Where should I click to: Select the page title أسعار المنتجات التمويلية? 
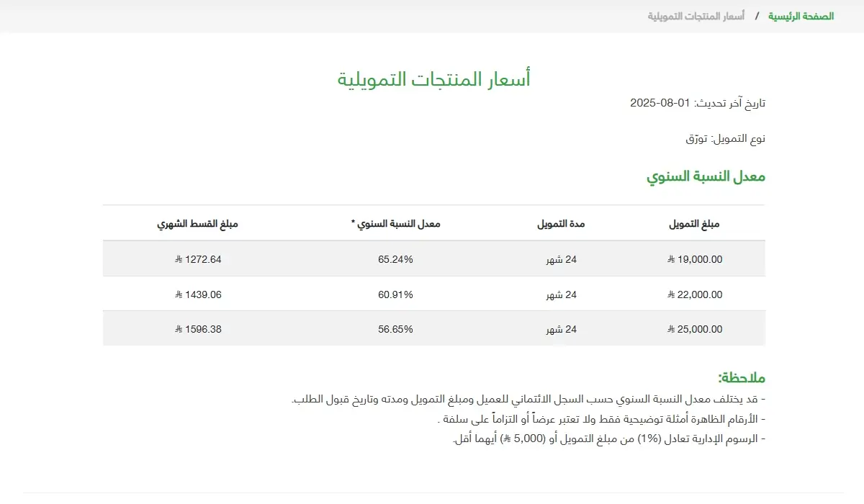pos(434,79)
